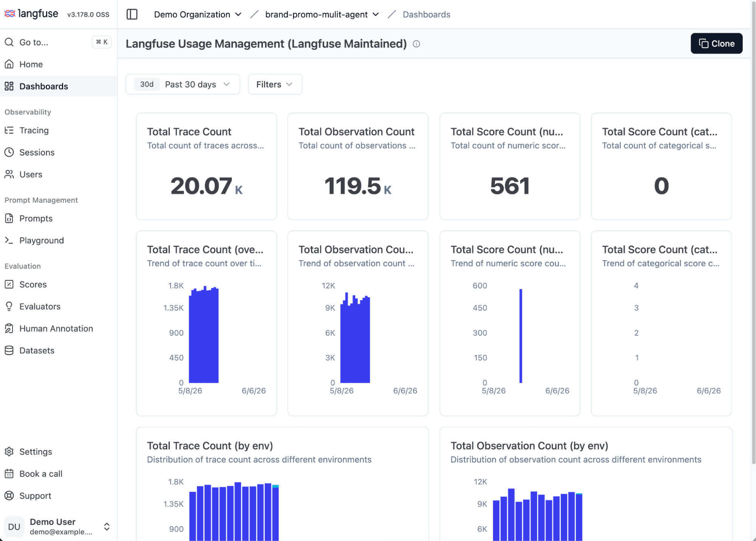Open Prompts in the sidebar

click(x=58, y=218)
